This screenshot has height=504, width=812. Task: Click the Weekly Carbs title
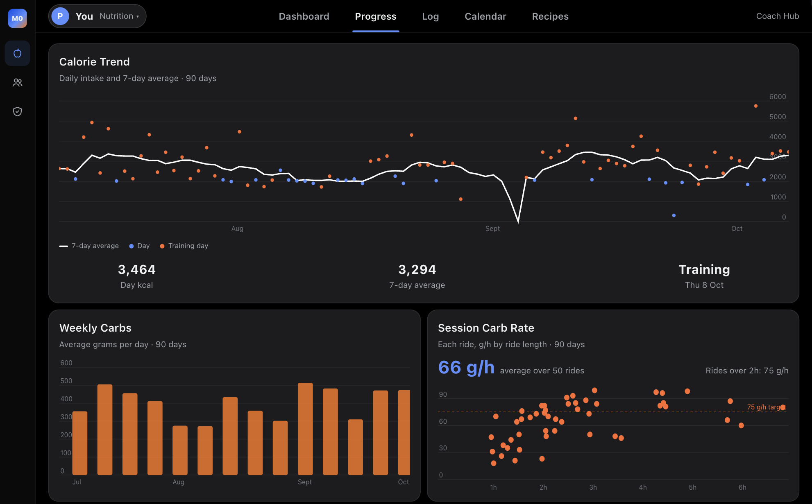pyautogui.click(x=95, y=328)
